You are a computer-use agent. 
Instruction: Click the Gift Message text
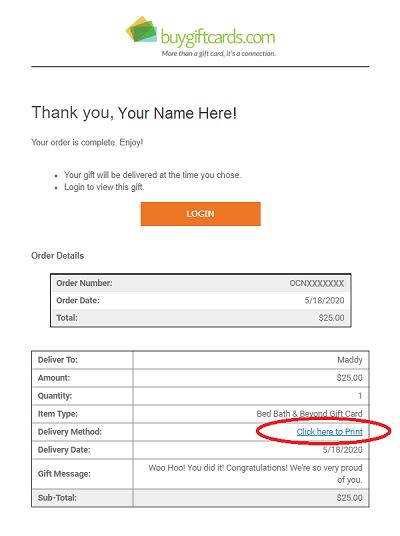pyautogui.click(x=255, y=473)
